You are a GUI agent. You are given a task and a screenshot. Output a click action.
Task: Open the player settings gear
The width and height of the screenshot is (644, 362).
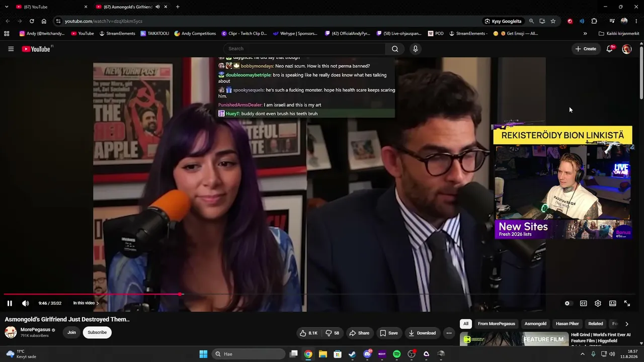click(598, 303)
